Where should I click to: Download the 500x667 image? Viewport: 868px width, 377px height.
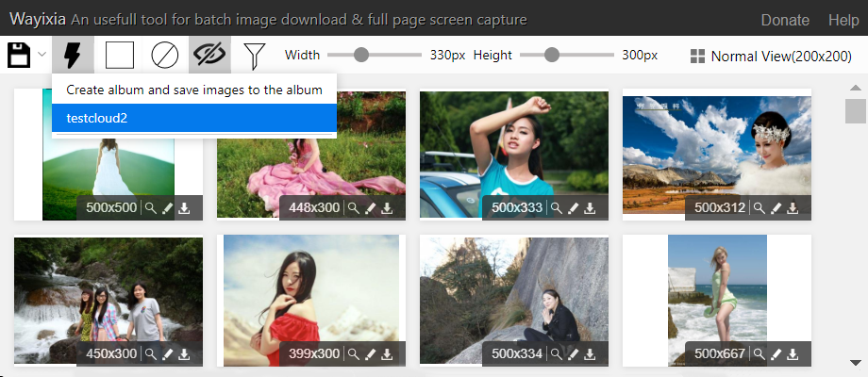[x=793, y=353]
